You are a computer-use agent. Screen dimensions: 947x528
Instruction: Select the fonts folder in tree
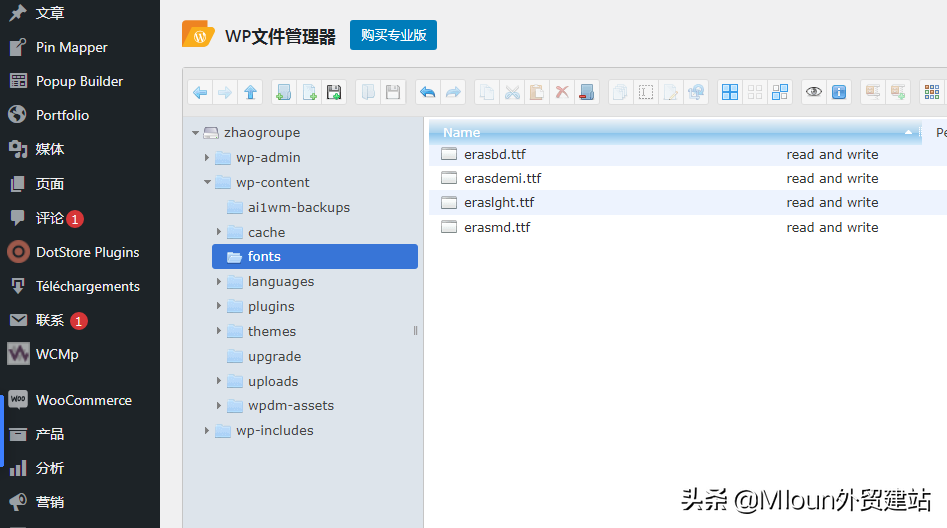tap(315, 256)
